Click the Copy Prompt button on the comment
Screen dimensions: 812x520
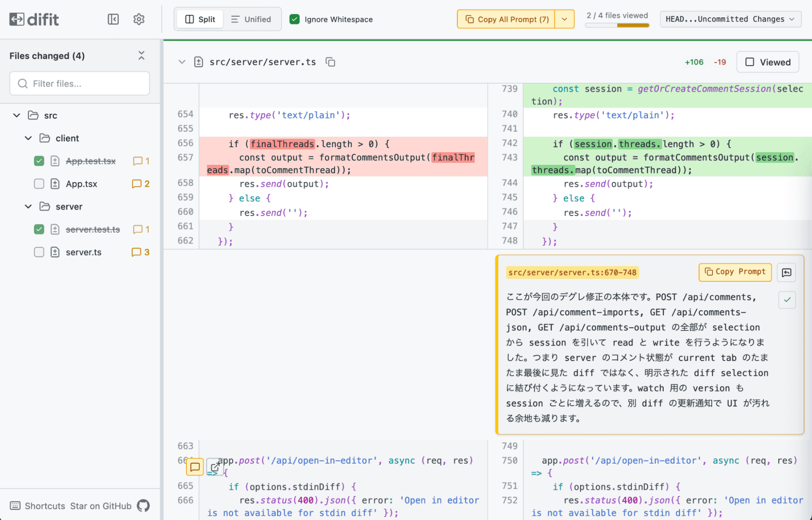pyautogui.click(x=735, y=272)
